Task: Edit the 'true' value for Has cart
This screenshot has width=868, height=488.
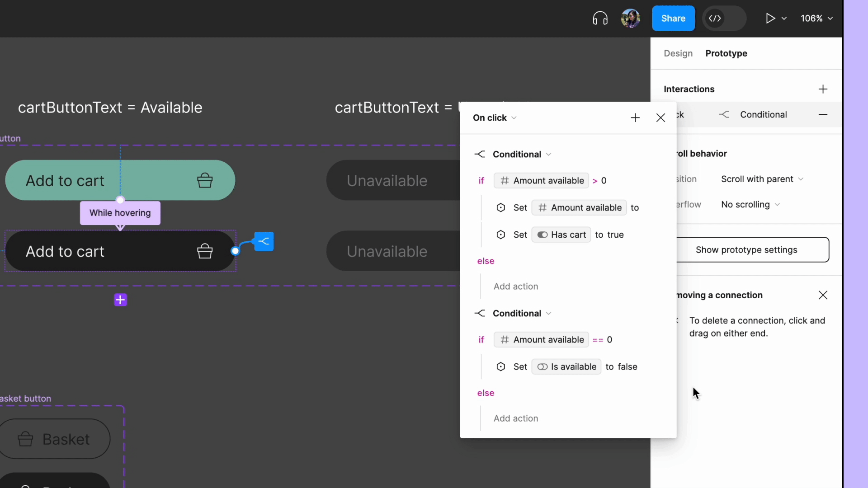Action: (x=615, y=235)
